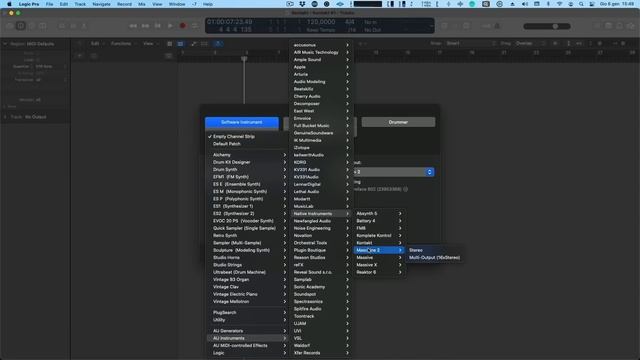This screenshot has height=360, width=640.
Task: Click the Dropbox icon in the menu bar
Action: tap(302, 4)
